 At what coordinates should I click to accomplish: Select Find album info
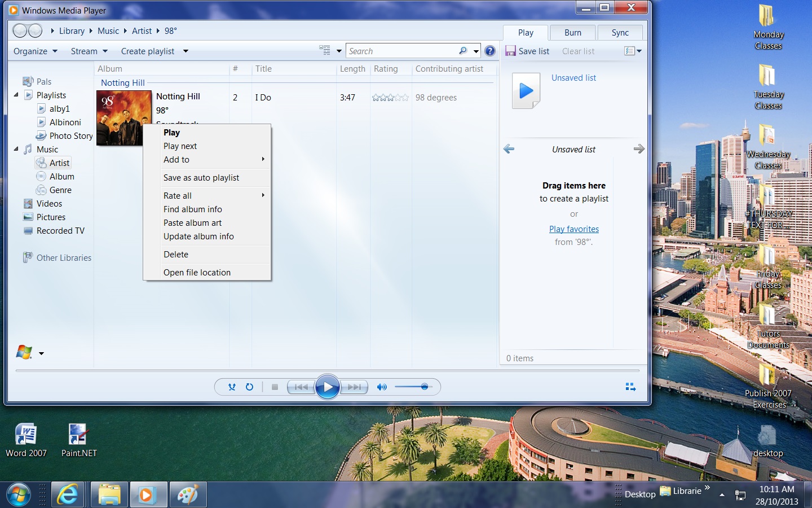tap(207, 209)
